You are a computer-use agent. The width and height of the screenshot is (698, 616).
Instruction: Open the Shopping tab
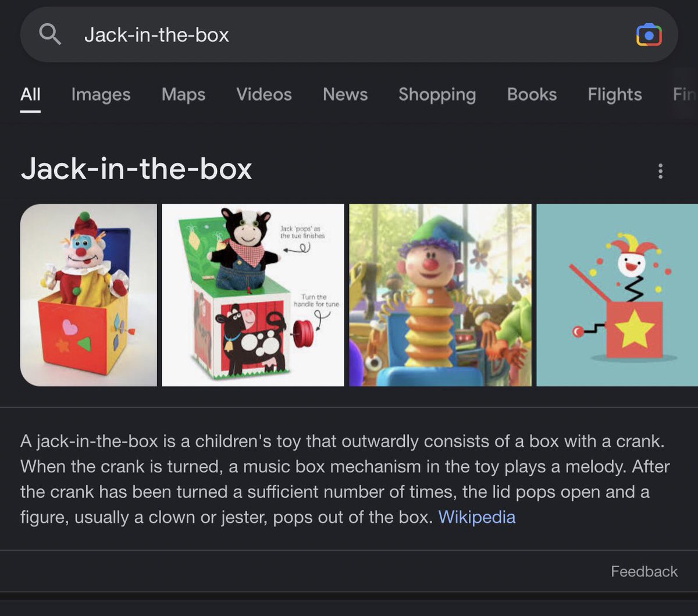(437, 94)
